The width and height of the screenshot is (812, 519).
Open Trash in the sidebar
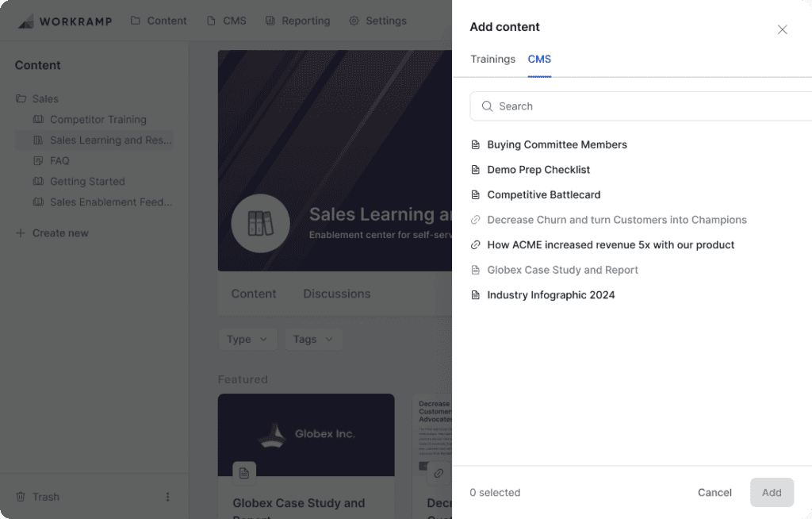[45, 497]
